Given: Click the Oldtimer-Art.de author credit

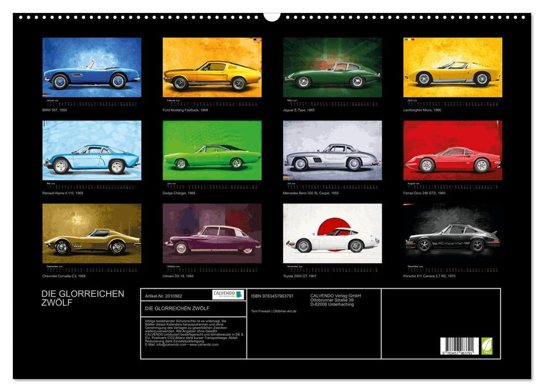Looking at the screenshot, I should [273, 311].
